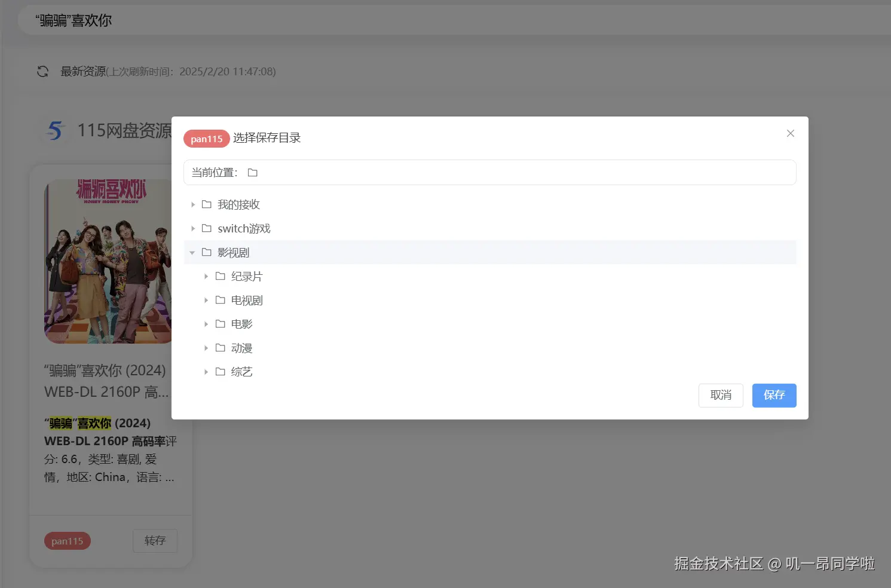Collapse the 影视剧 folder arrow
The height and width of the screenshot is (588, 891).
point(192,253)
